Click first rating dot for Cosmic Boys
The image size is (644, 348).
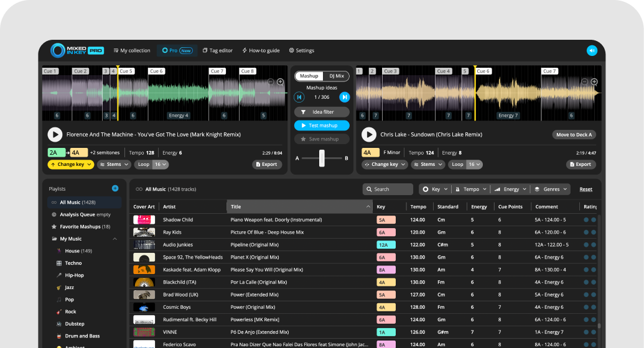click(586, 307)
